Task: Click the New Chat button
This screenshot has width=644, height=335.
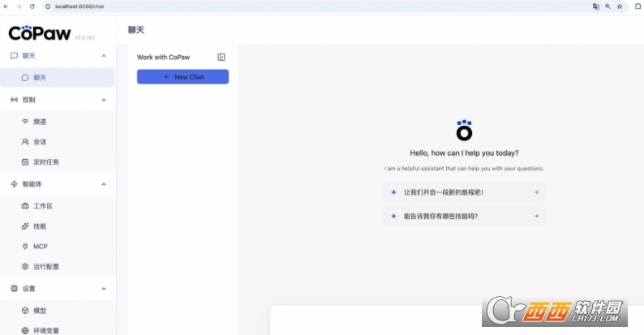Action: tap(182, 77)
